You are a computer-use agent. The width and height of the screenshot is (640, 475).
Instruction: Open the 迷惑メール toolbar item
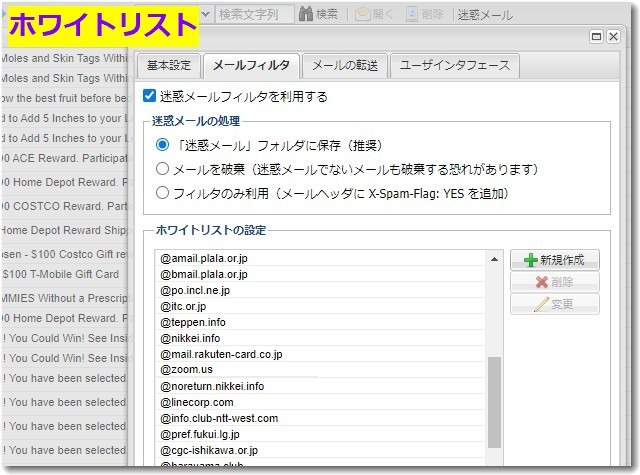[x=485, y=15]
